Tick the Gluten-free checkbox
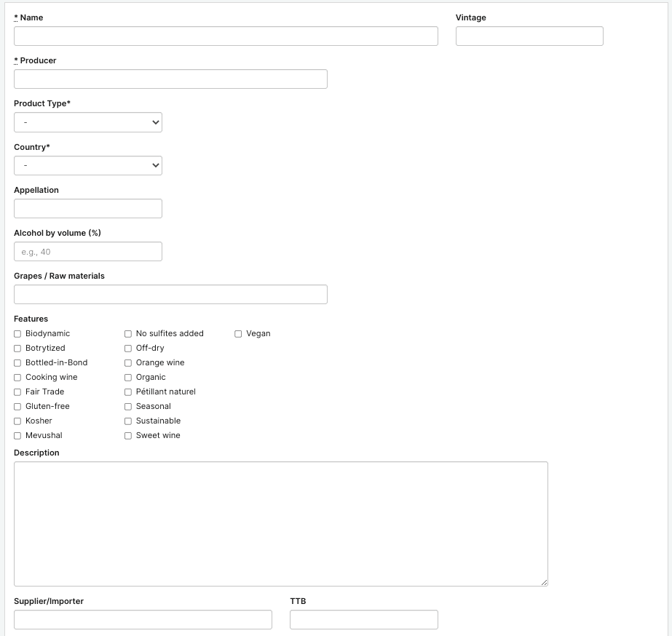The height and width of the screenshot is (636, 672). tap(17, 407)
